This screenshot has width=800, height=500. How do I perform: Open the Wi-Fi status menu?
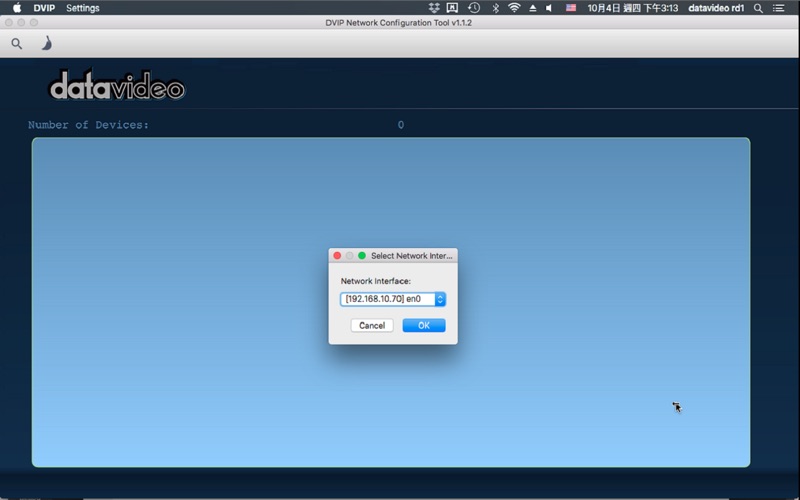coord(514,8)
